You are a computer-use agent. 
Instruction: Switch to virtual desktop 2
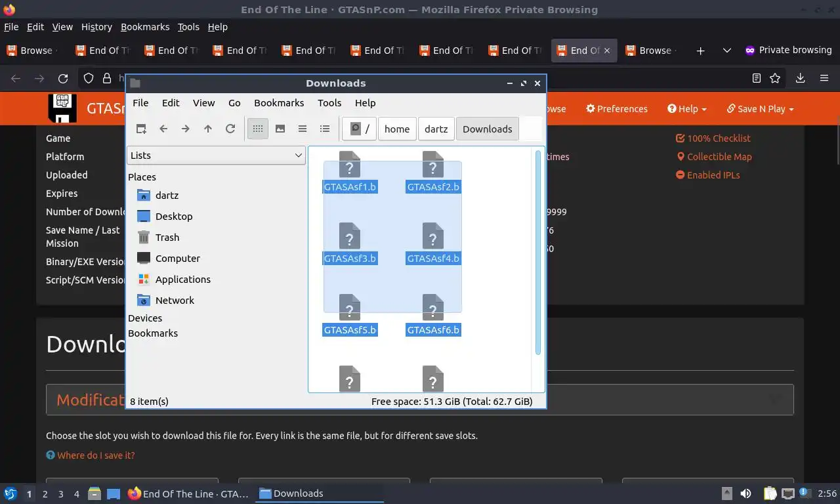point(45,493)
